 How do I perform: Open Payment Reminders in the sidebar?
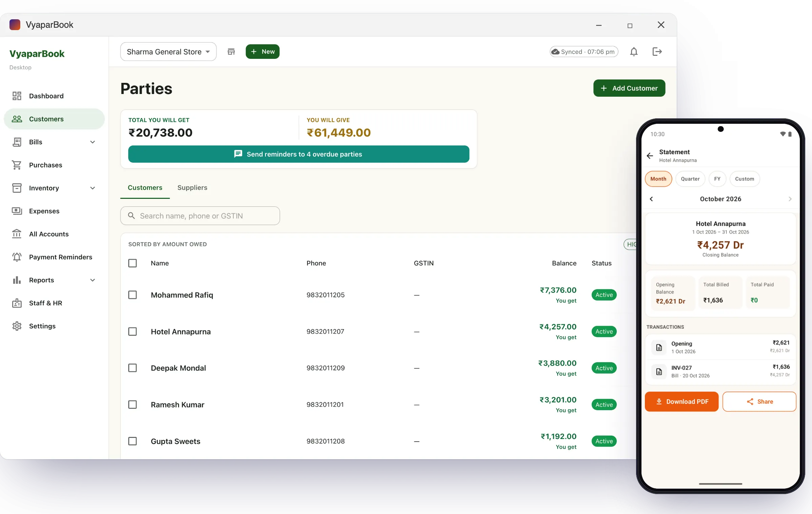pyautogui.click(x=54, y=257)
